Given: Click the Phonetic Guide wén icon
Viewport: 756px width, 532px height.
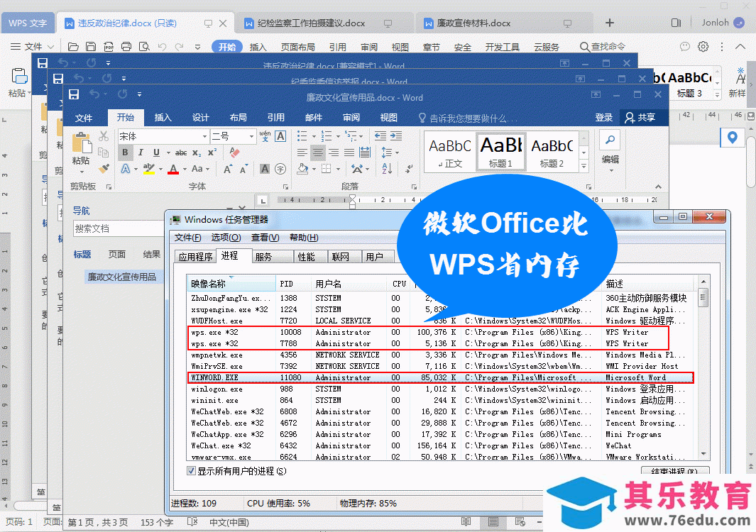Looking at the screenshot, I should pos(265,136).
